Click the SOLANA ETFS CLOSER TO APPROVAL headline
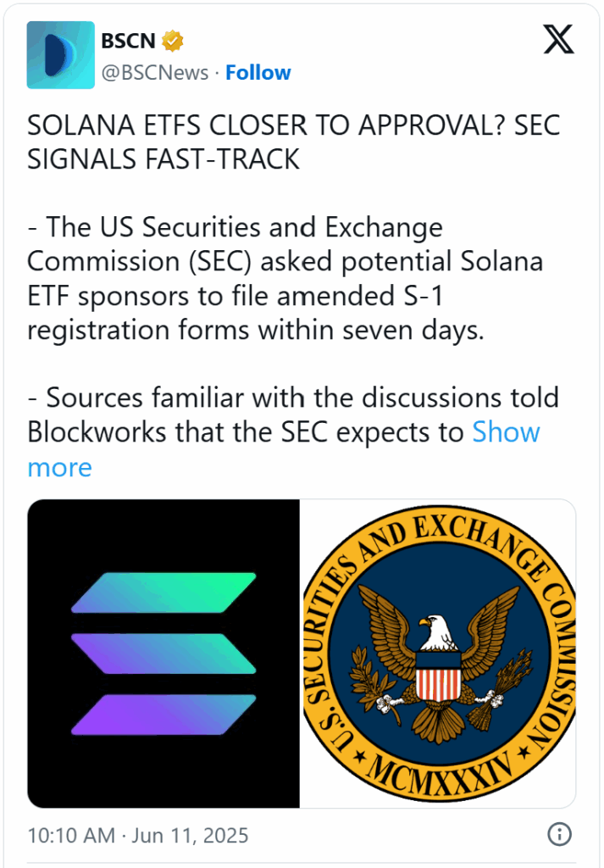The height and width of the screenshot is (868, 604). coord(293,141)
